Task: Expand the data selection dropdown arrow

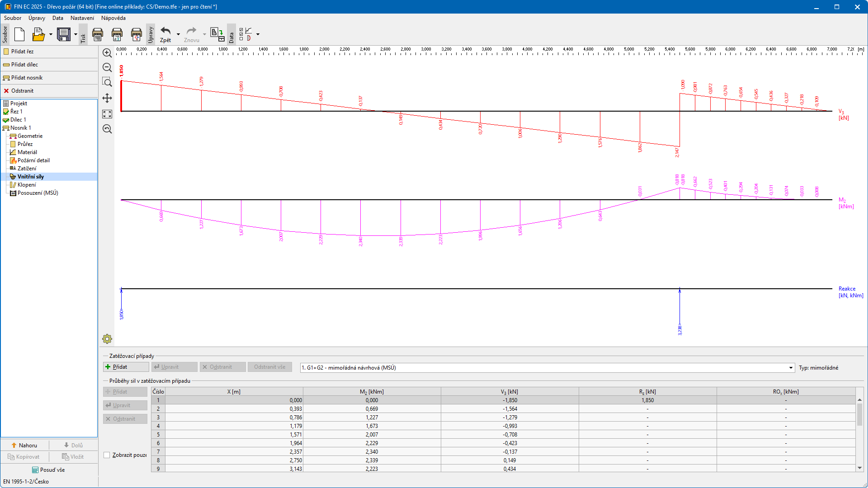Action: click(x=258, y=34)
